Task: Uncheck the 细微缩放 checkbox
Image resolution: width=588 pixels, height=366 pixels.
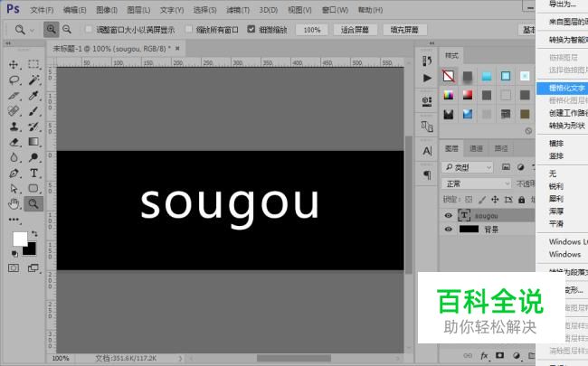Action: 251,29
